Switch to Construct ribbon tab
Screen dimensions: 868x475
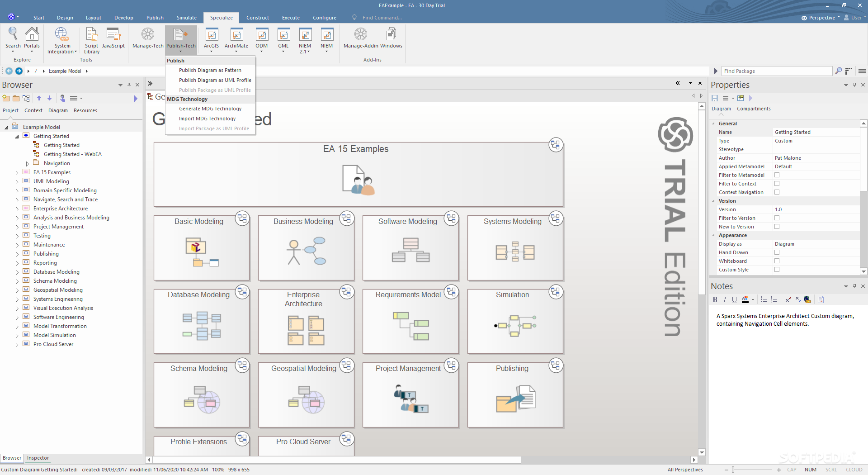[x=258, y=18]
